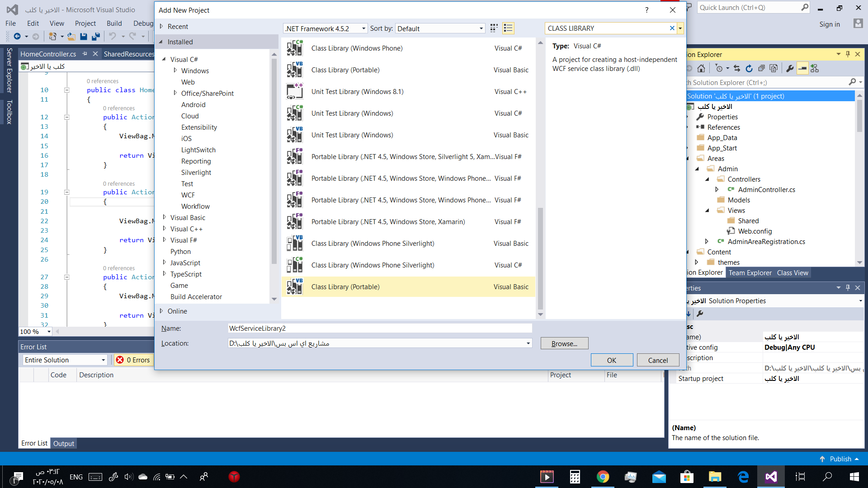Click the template list vertical scrollbar thumb
The image size is (868, 488).
point(540,258)
